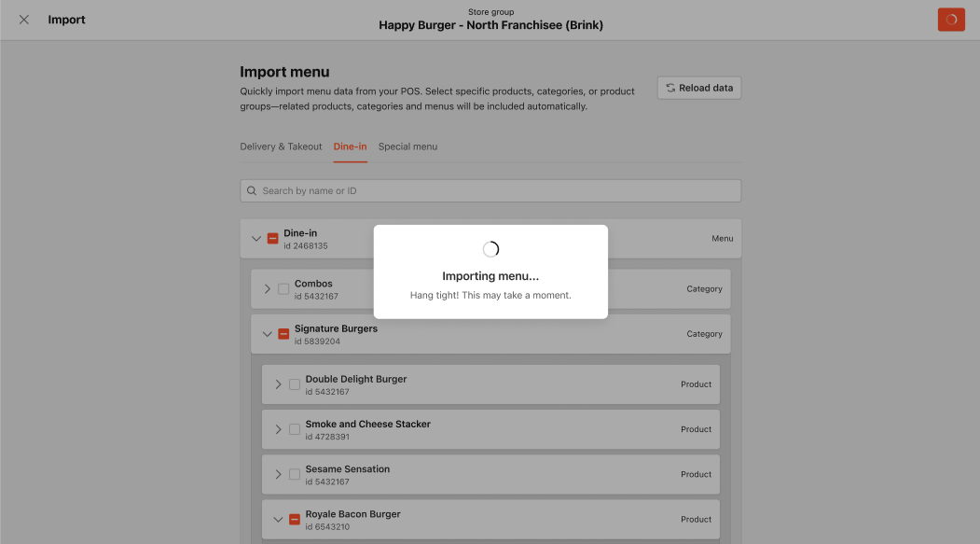This screenshot has width=980, height=544.
Task: Click the Signature Burgers category name
Action: tap(336, 328)
